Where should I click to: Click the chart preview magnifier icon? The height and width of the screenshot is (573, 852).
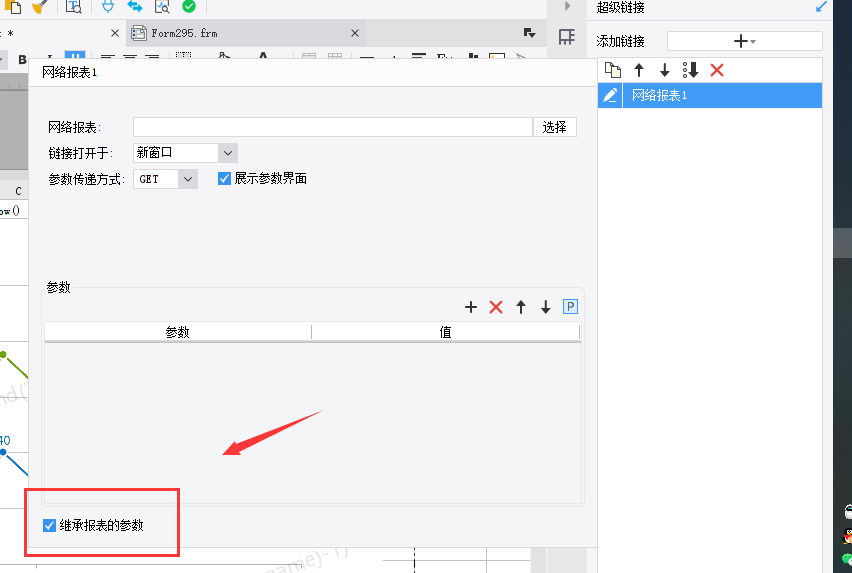click(162, 7)
